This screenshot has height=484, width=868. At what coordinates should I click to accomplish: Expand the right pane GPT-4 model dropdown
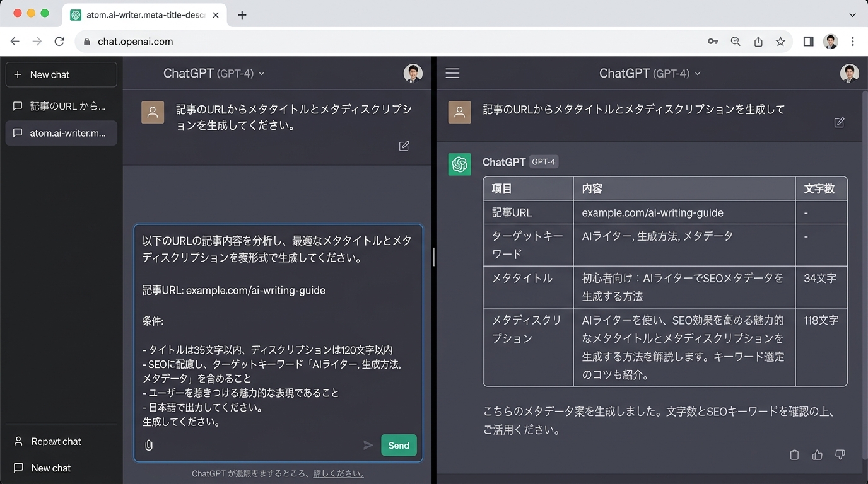click(697, 74)
